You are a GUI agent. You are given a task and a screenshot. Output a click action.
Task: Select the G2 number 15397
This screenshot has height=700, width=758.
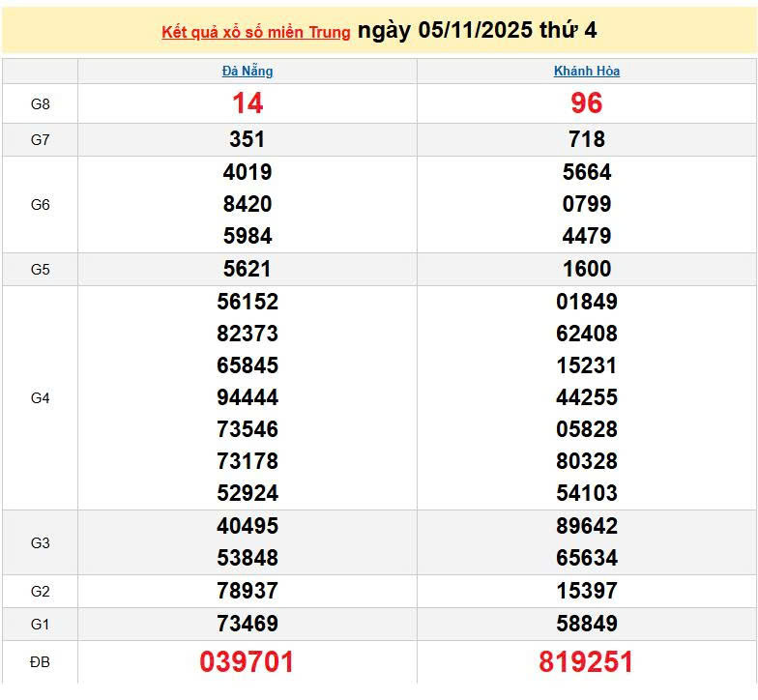(587, 591)
